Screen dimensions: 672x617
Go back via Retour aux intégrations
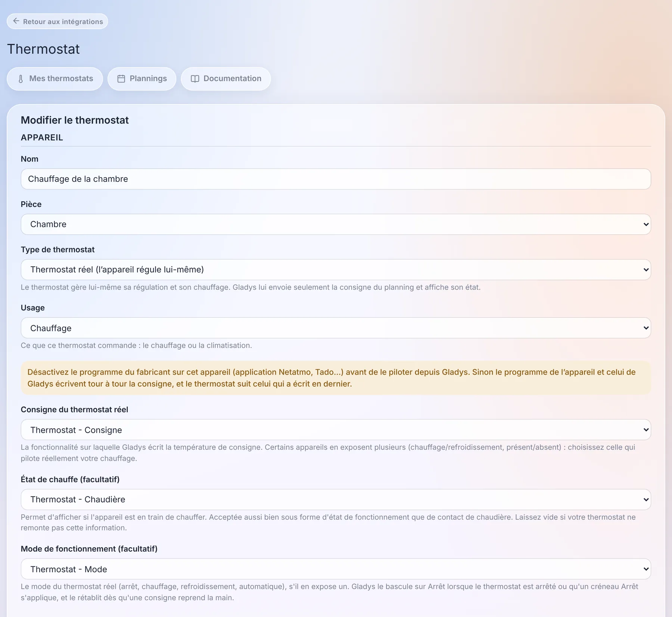tap(57, 21)
